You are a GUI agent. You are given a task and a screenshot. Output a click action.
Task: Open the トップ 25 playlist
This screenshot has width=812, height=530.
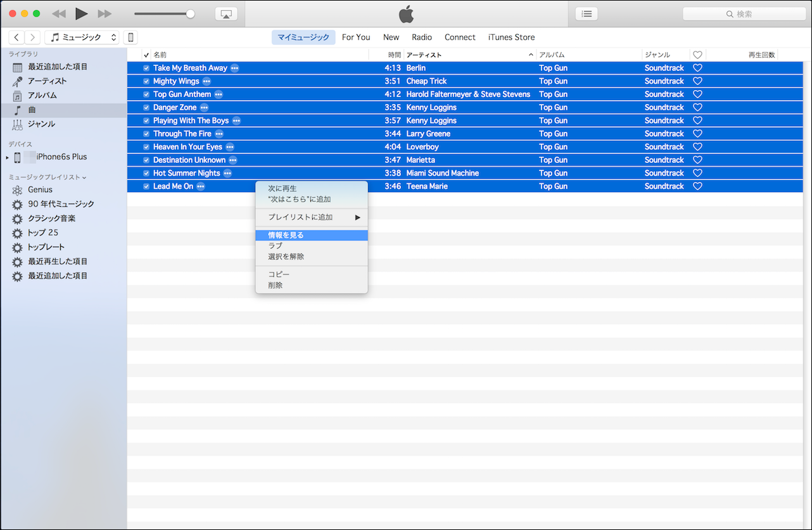pyautogui.click(x=43, y=233)
